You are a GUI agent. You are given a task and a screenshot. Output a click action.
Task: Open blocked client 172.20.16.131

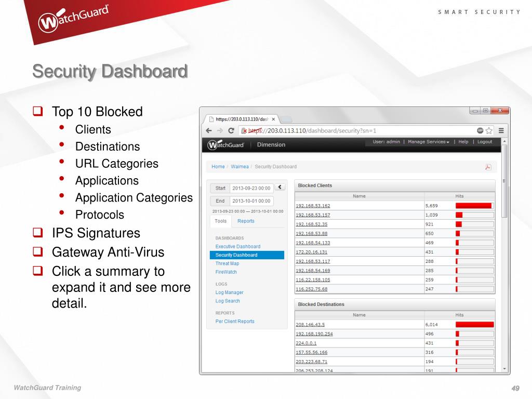[312, 252]
